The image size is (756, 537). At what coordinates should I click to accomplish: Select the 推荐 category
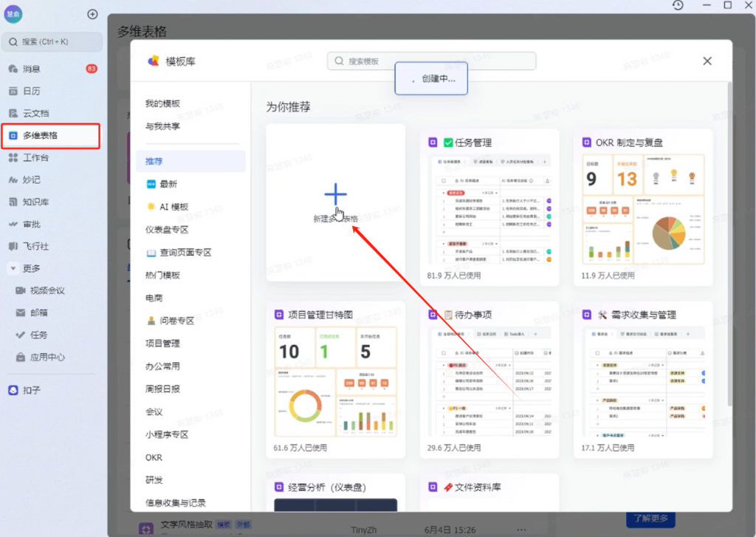point(191,162)
